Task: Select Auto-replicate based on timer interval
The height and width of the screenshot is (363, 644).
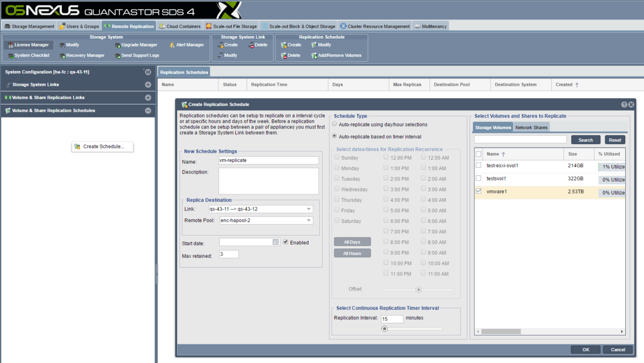Action: coord(335,137)
